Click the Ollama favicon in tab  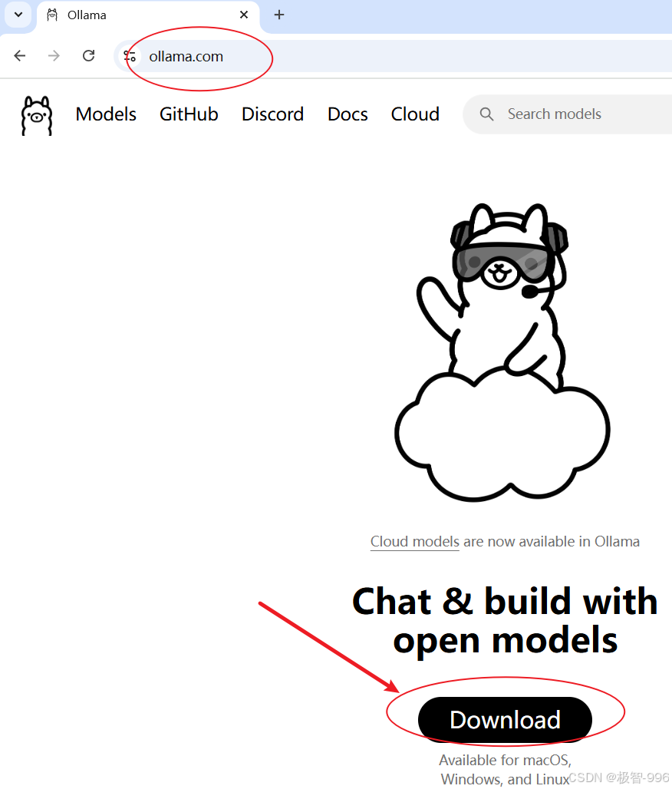pos(52,15)
